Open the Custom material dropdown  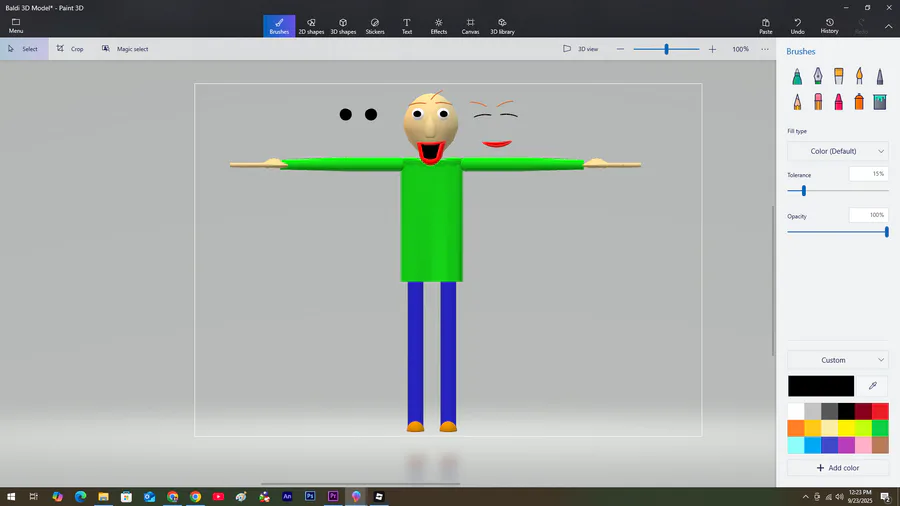coord(837,360)
